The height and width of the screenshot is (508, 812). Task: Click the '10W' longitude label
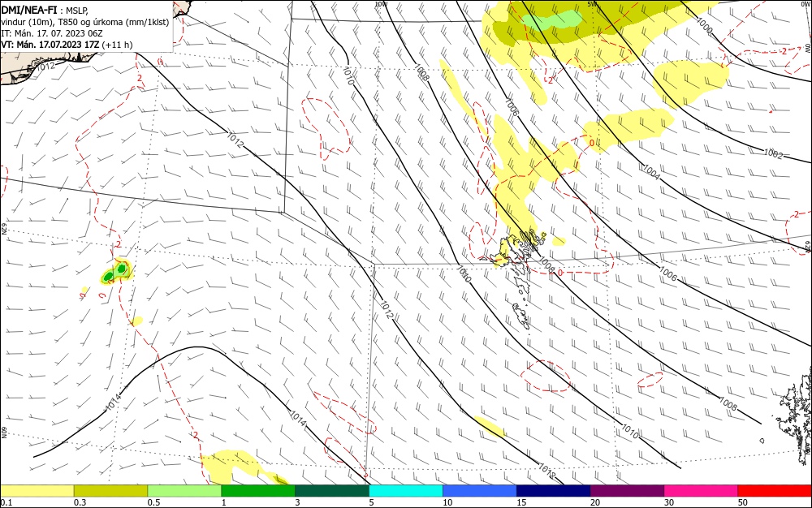pos(381,4)
